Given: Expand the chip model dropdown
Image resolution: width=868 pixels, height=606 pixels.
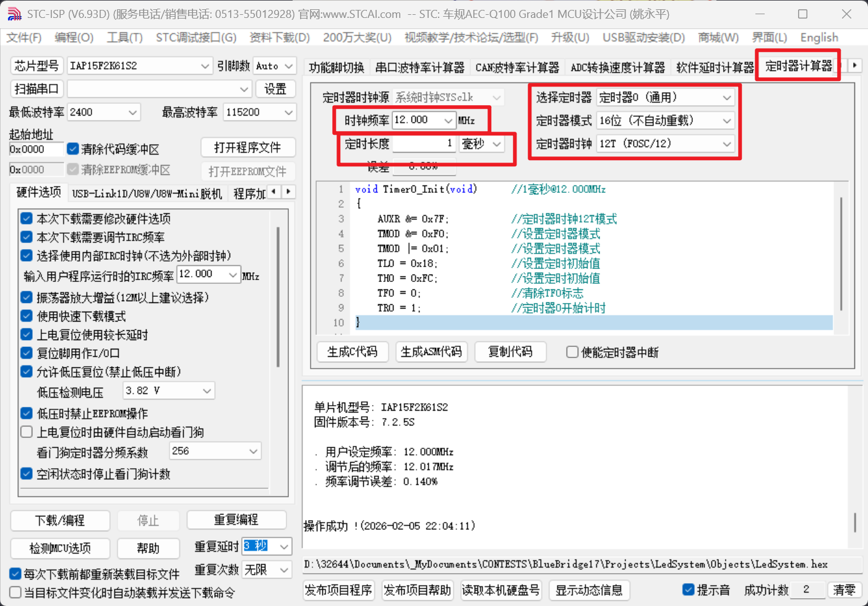Looking at the screenshot, I should tap(205, 66).
